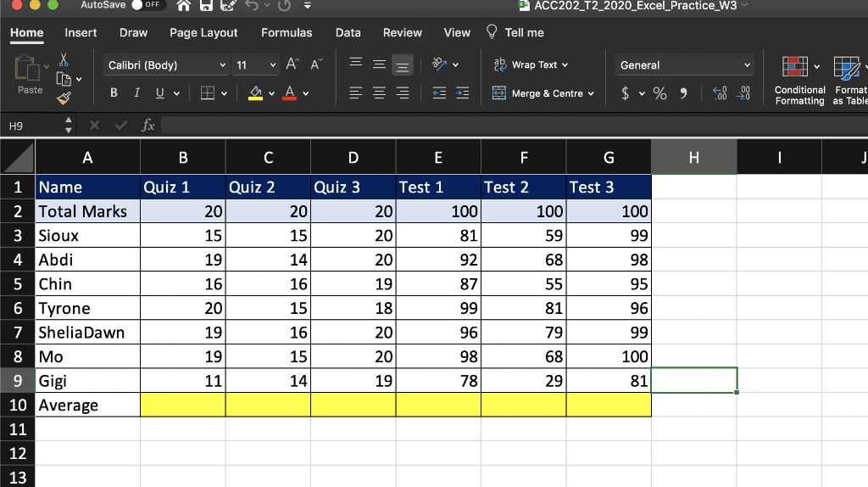Toggle Bold formatting
Image resolution: width=868 pixels, height=487 pixels.
(114, 93)
